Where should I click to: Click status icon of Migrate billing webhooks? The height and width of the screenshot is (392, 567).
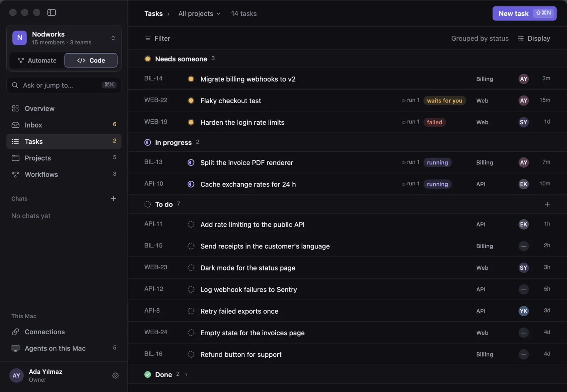pos(191,79)
